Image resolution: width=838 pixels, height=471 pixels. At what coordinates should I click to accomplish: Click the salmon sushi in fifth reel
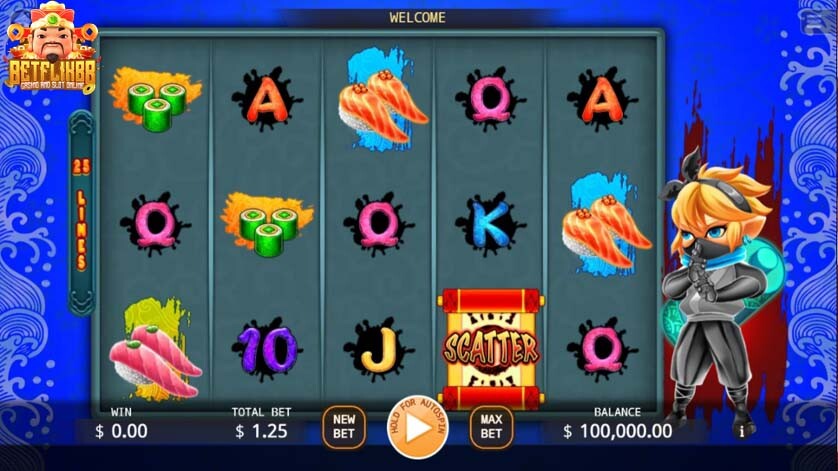(606, 225)
